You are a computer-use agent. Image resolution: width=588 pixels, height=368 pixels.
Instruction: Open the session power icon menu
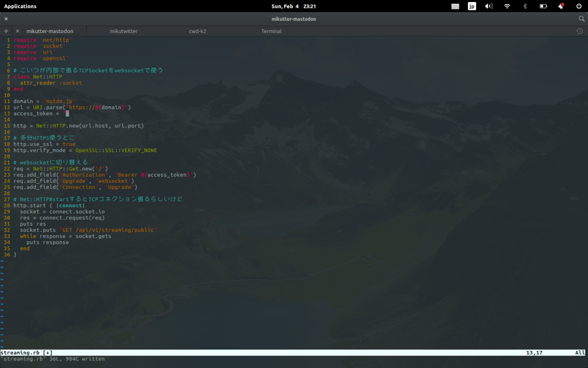[x=579, y=6]
